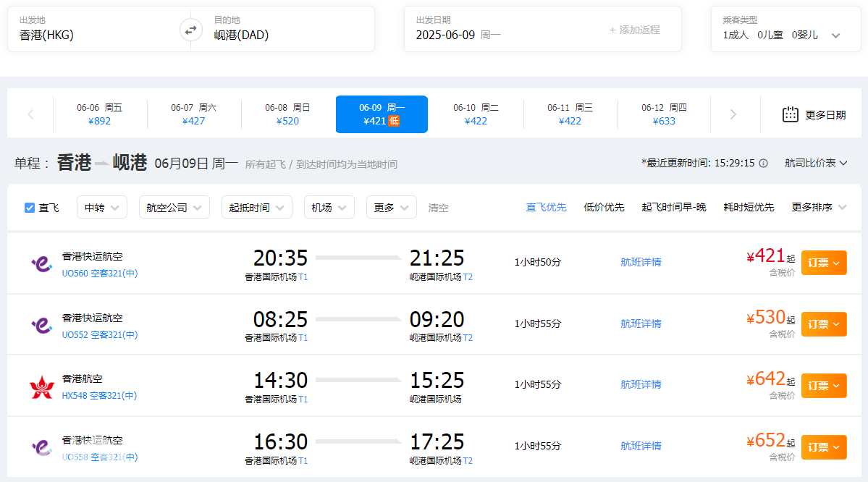Viewport: 868px width, 482px height.
Task: Click the Hong Kong Airlines HX548 logo
Action: pyautogui.click(x=41, y=387)
